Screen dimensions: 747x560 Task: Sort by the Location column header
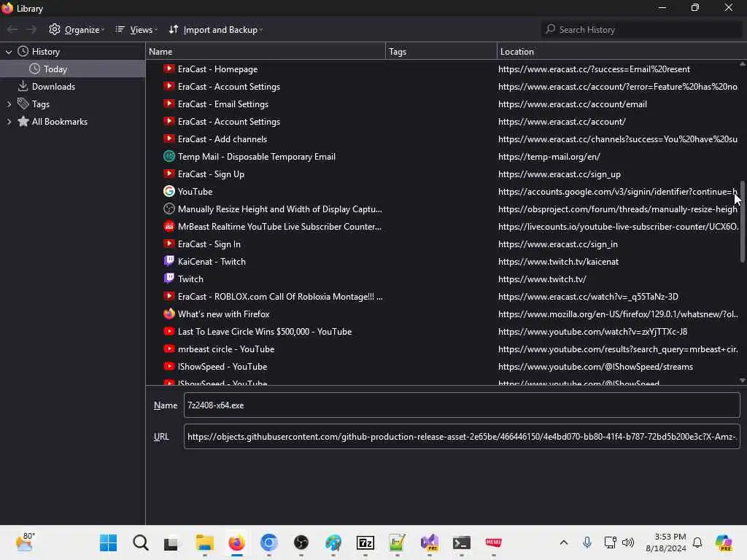click(622, 52)
